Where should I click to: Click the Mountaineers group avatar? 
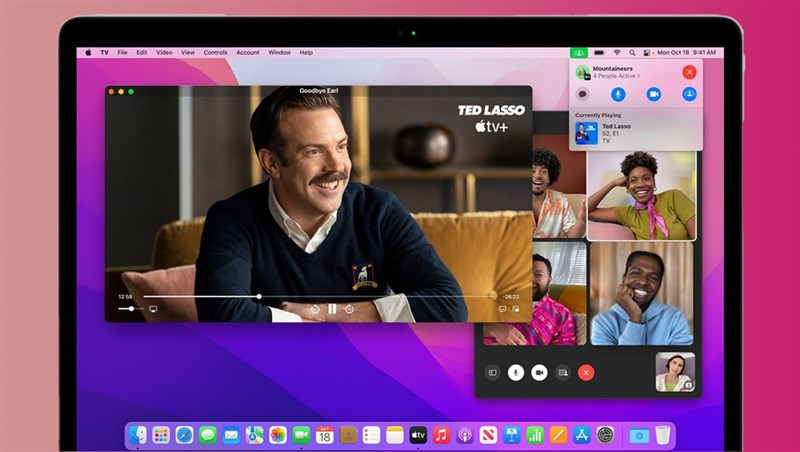[x=583, y=72]
